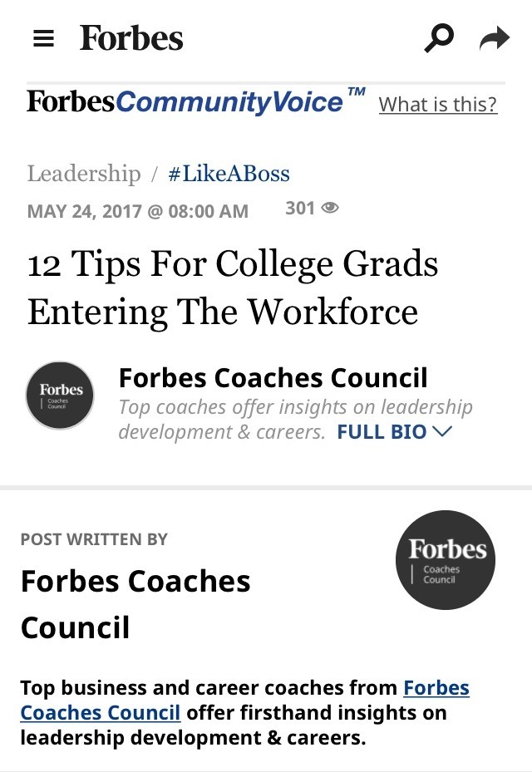The height and width of the screenshot is (772, 532).
Task: Follow the inline Forbes Coaches Council hyperlink
Action: point(100,712)
